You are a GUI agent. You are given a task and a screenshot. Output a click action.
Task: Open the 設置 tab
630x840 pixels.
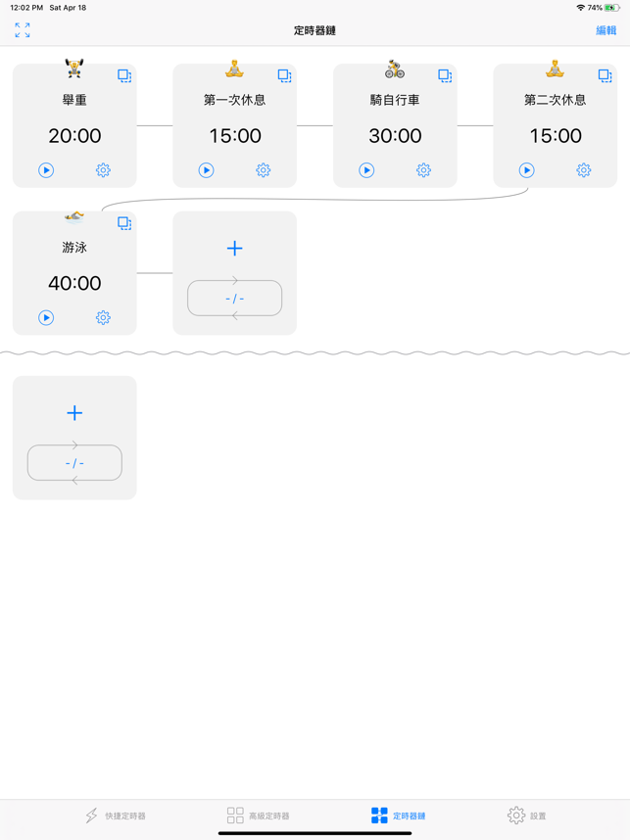pyautogui.click(x=528, y=816)
